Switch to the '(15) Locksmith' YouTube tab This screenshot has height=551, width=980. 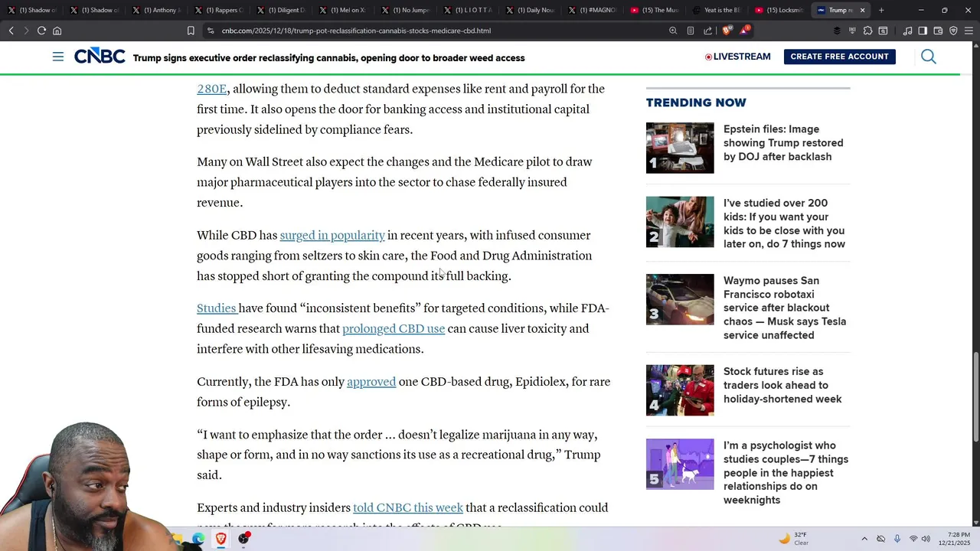tap(780, 10)
